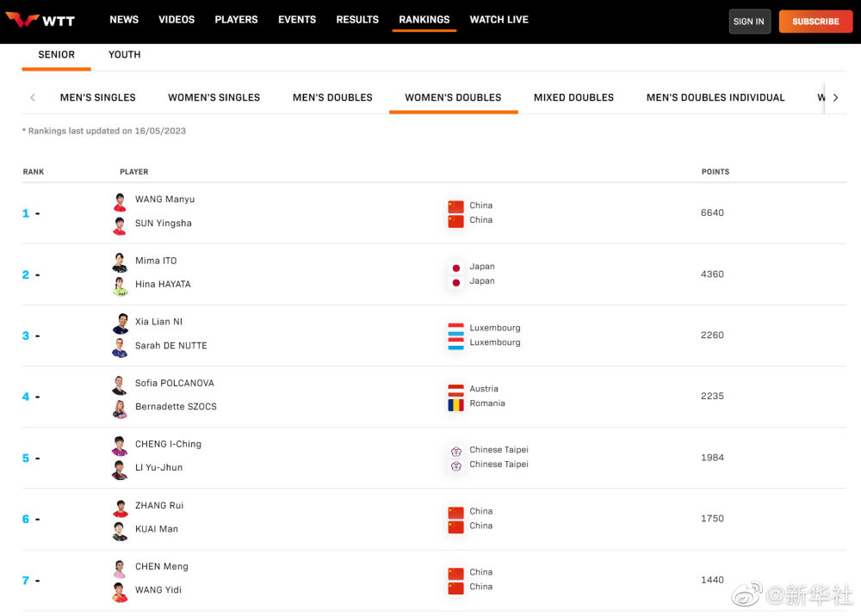
Task: Click SUN Yingsha's avatar photo
Action: (x=121, y=225)
